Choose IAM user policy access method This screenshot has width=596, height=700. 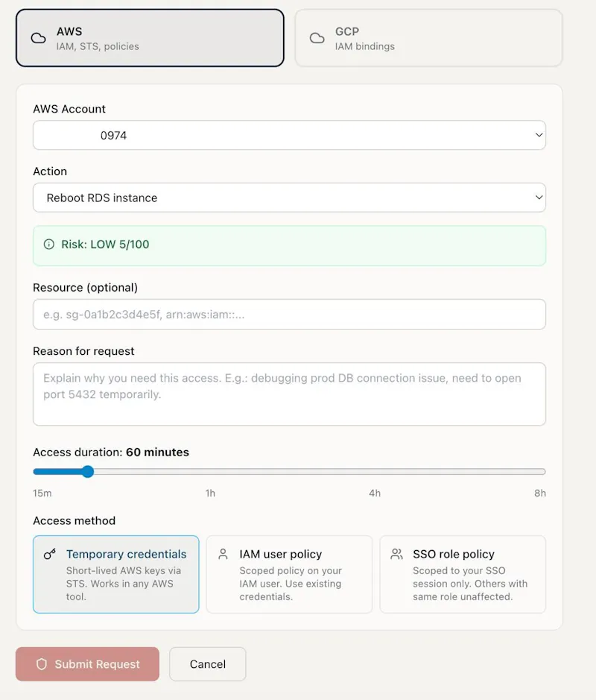point(289,574)
